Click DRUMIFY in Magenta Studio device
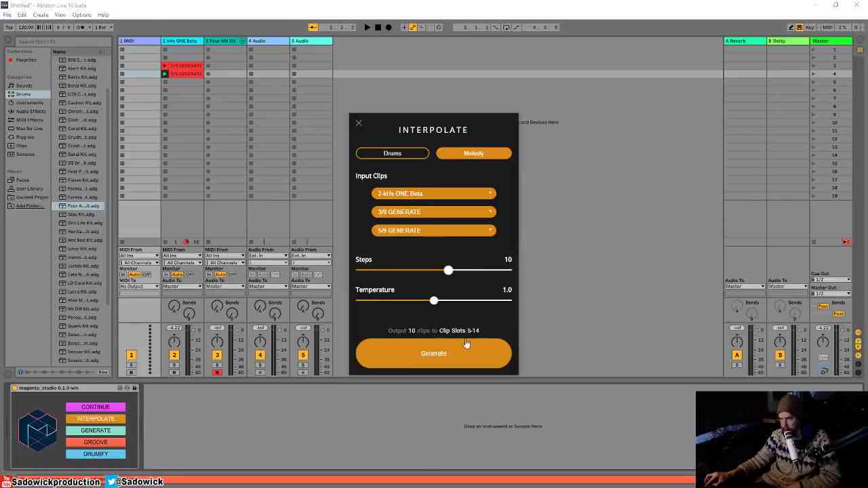Image resolution: width=868 pixels, height=488 pixels. [96, 454]
